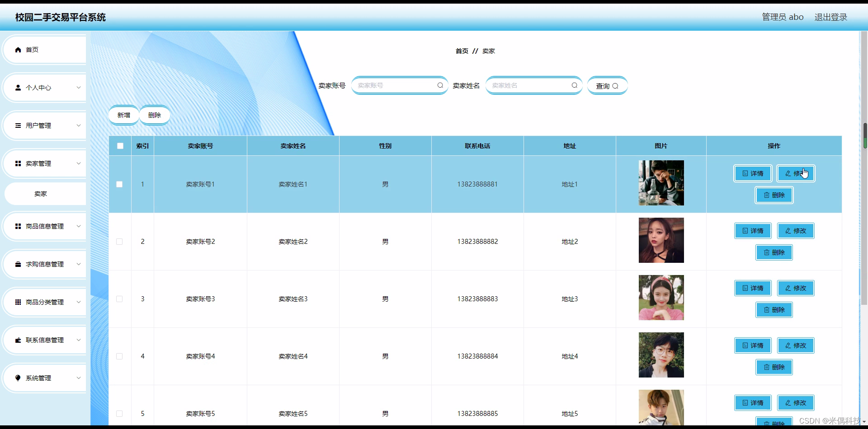The height and width of the screenshot is (429, 868).
Task: Click the home icon beside 首页
Action: pos(18,50)
